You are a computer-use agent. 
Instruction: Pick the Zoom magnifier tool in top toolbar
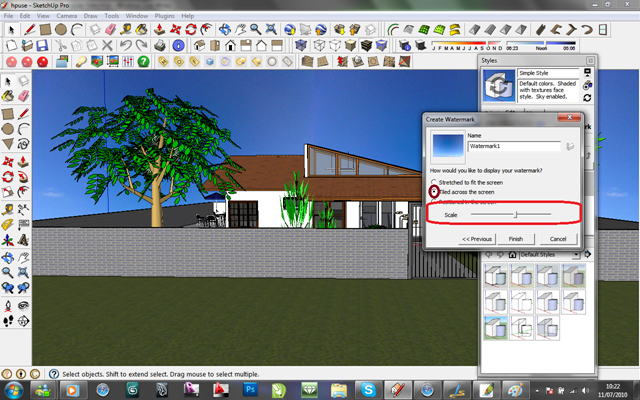256,30
